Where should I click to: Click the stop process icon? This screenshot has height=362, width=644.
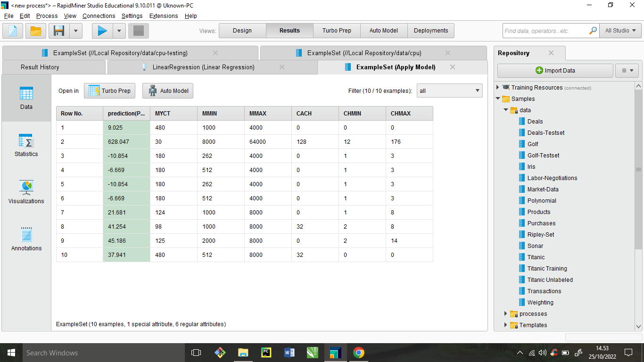(138, 30)
